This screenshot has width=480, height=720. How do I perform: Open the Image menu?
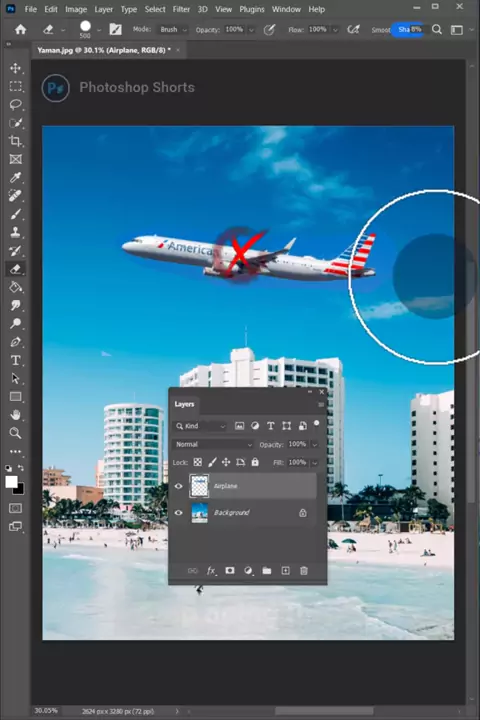click(x=76, y=9)
